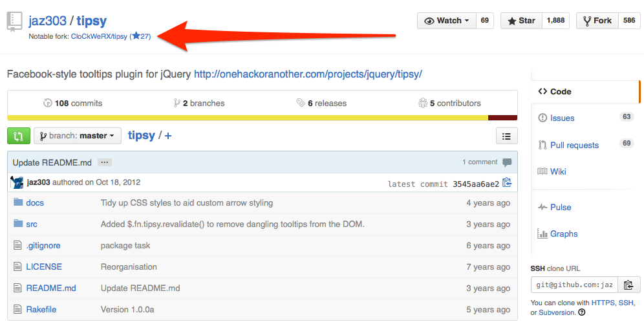Viewport: 644px width, 324px height.
Task: Click the Pulse icon in the sidebar
Action: click(x=542, y=207)
